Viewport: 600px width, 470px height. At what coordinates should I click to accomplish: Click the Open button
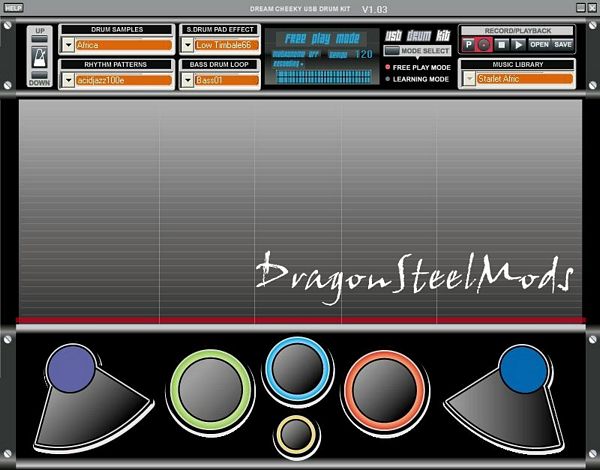(539, 45)
